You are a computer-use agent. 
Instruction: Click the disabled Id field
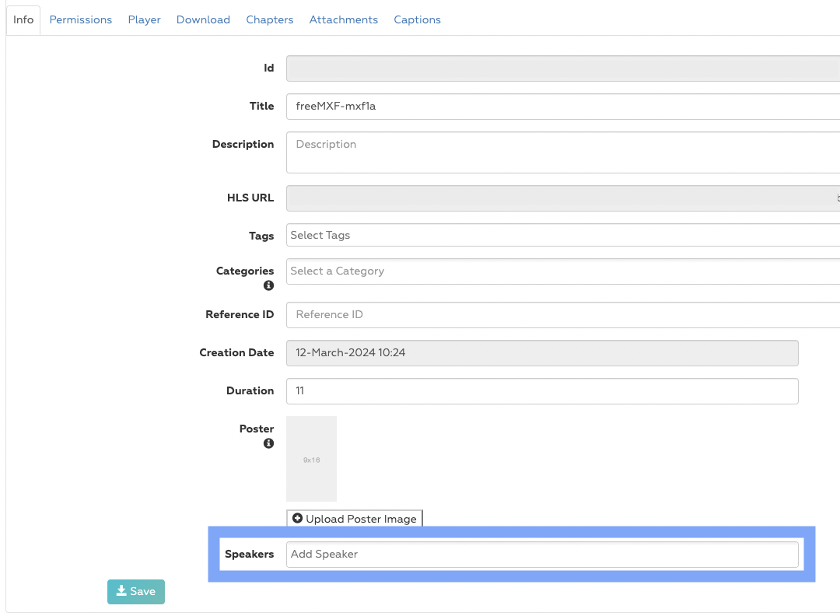563,68
